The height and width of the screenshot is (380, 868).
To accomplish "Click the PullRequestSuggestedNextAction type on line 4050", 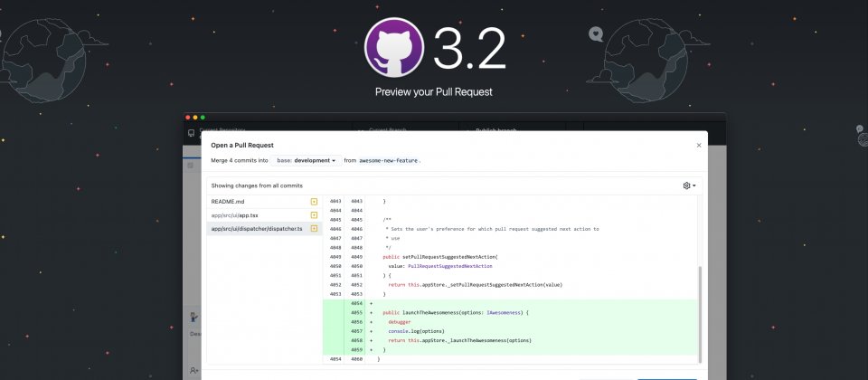I will click(450, 266).
